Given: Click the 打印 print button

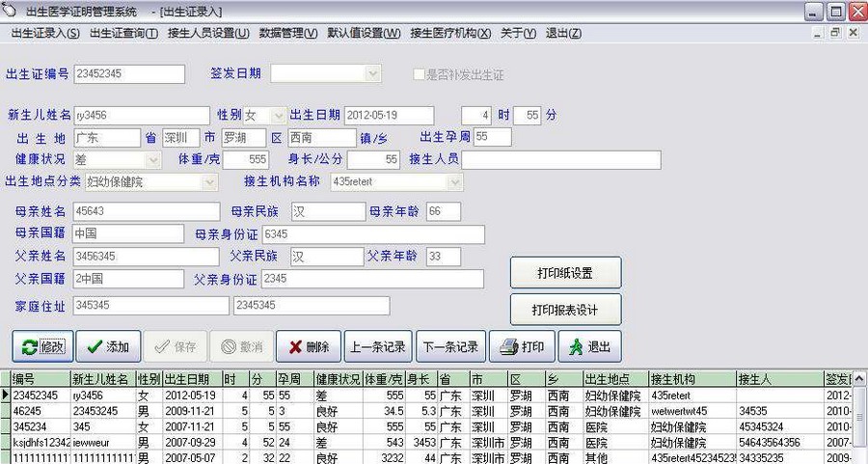Looking at the screenshot, I should pyautogui.click(x=522, y=346).
